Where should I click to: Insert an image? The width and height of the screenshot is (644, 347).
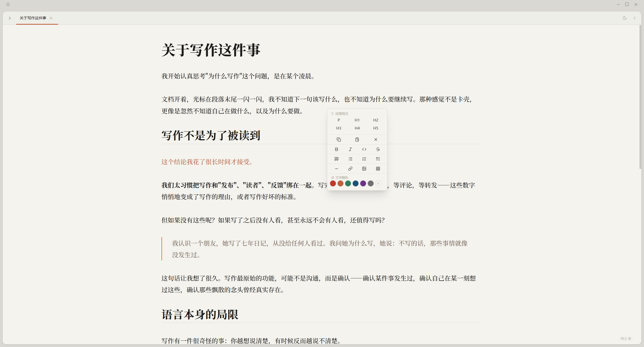(364, 169)
